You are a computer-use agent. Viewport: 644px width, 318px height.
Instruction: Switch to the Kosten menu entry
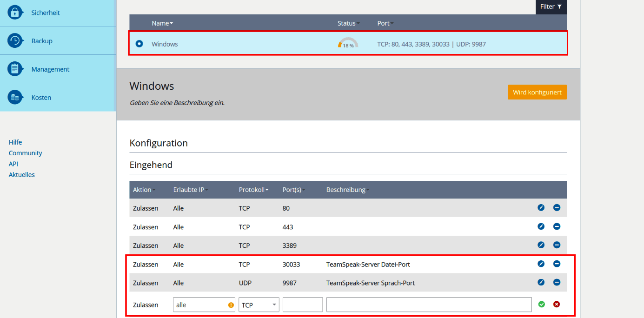point(41,97)
